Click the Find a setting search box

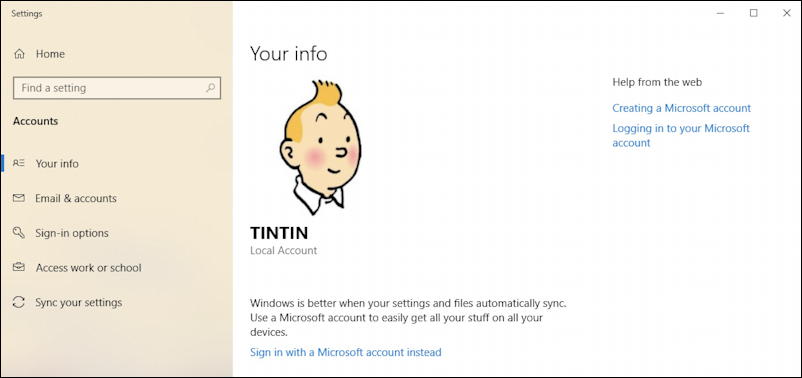[117, 88]
